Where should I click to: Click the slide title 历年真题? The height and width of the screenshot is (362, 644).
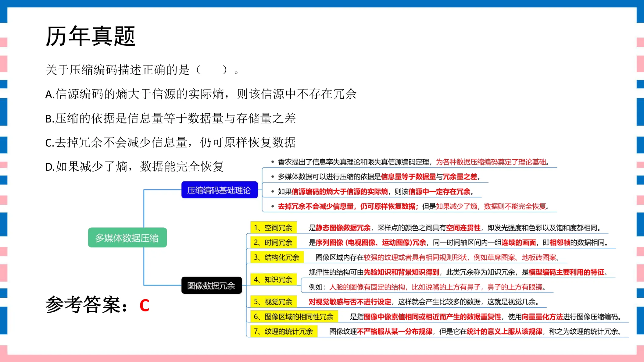[90, 36]
